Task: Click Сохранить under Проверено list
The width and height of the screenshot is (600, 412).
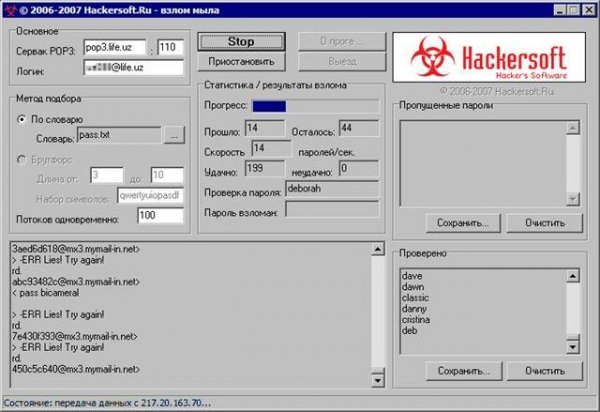Action: 463,371
